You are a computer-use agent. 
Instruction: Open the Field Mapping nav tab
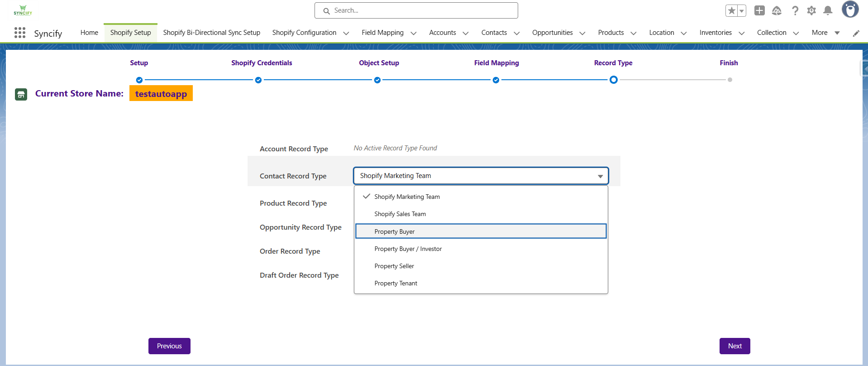click(382, 33)
